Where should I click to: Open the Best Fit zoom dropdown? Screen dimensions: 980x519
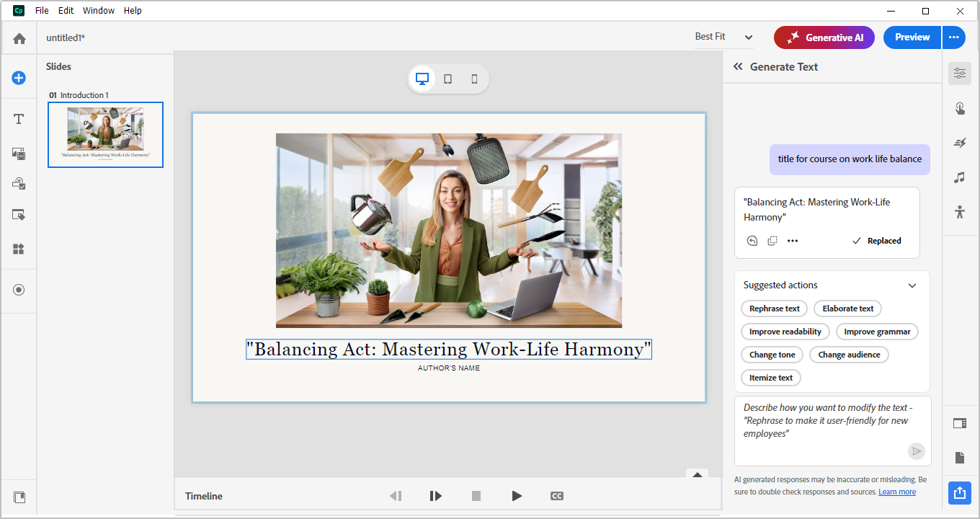(x=723, y=37)
